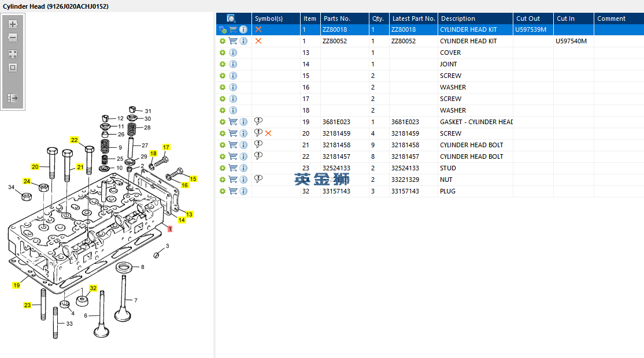The image size is (644, 358).
Task: Click the single-square view button in diagram toolbar
Action: [x=13, y=68]
